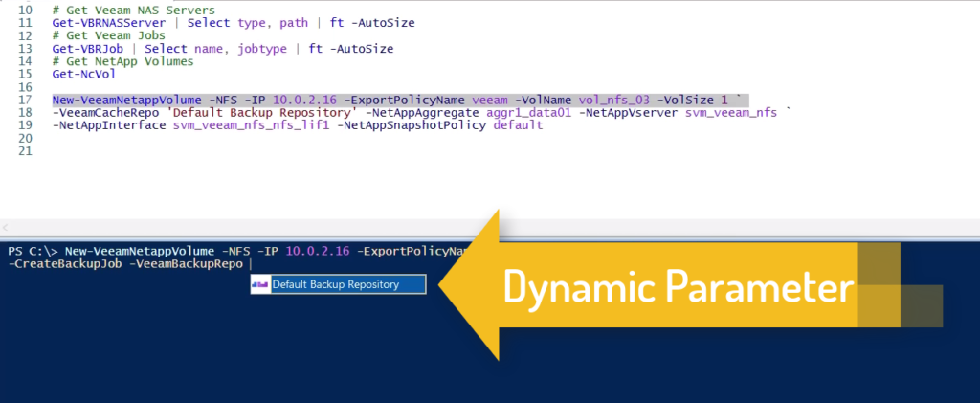Click the horizontal scrollbar left arrow
Viewport: 980px width, 403px height.
pos(7,228)
